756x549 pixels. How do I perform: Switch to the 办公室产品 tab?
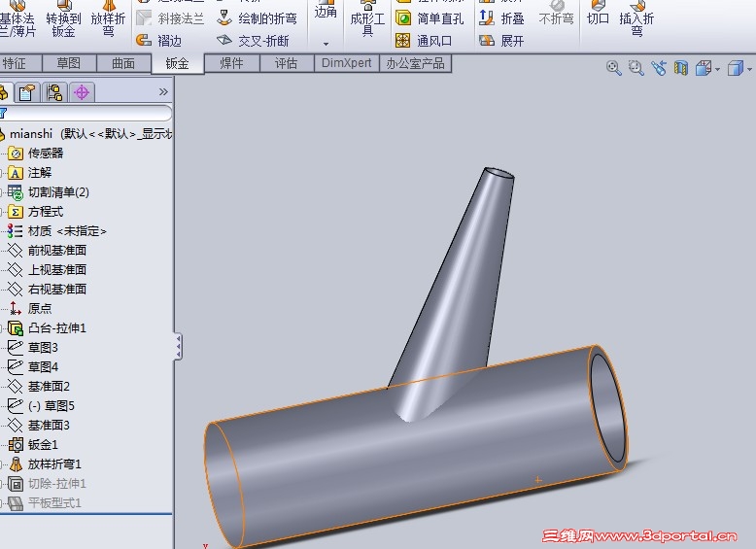coord(415,63)
